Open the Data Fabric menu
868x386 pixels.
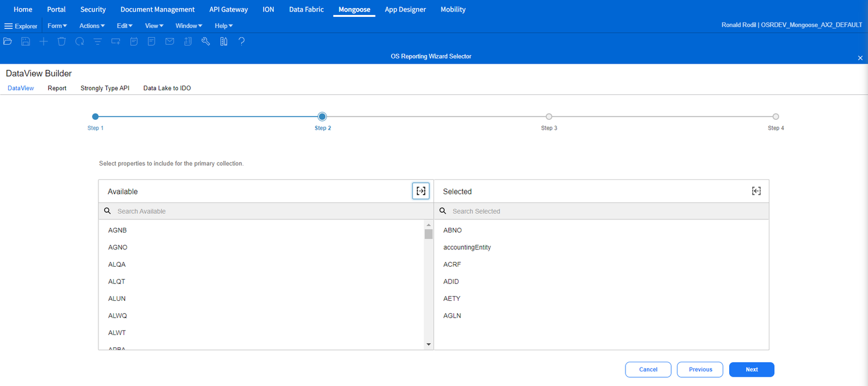pyautogui.click(x=306, y=9)
